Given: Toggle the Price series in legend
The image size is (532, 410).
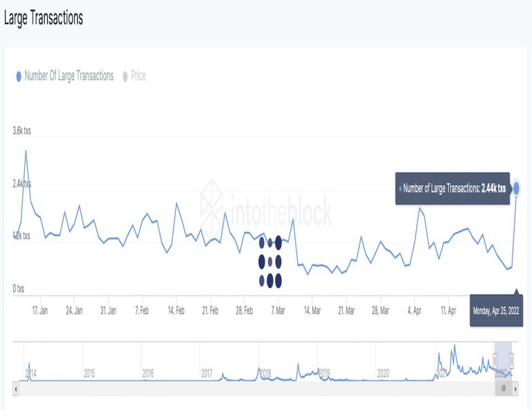Looking at the screenshot, I should click(138, 76).
